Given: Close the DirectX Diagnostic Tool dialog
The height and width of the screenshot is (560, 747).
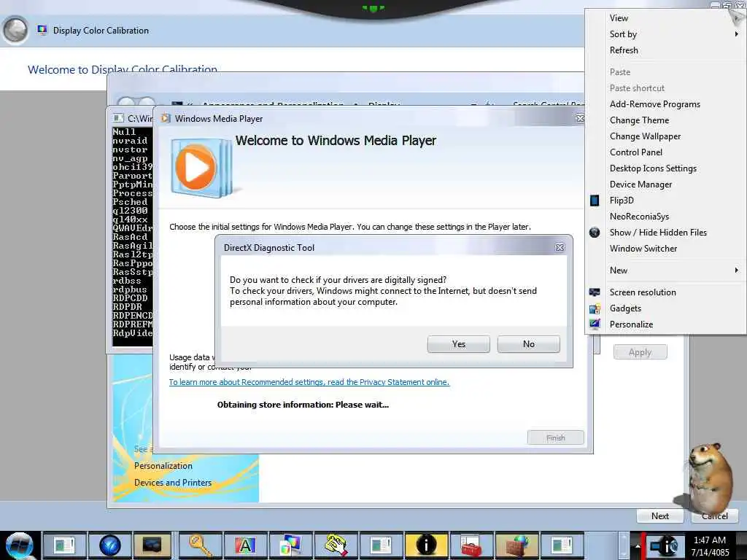Looking at the screenshot, I should (560, 248).
